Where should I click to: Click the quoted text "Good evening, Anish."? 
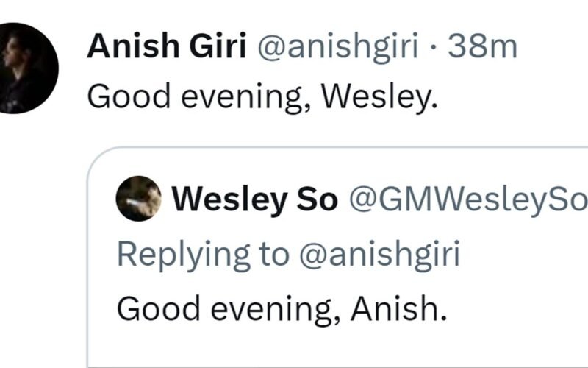click(x=282, y=308)
